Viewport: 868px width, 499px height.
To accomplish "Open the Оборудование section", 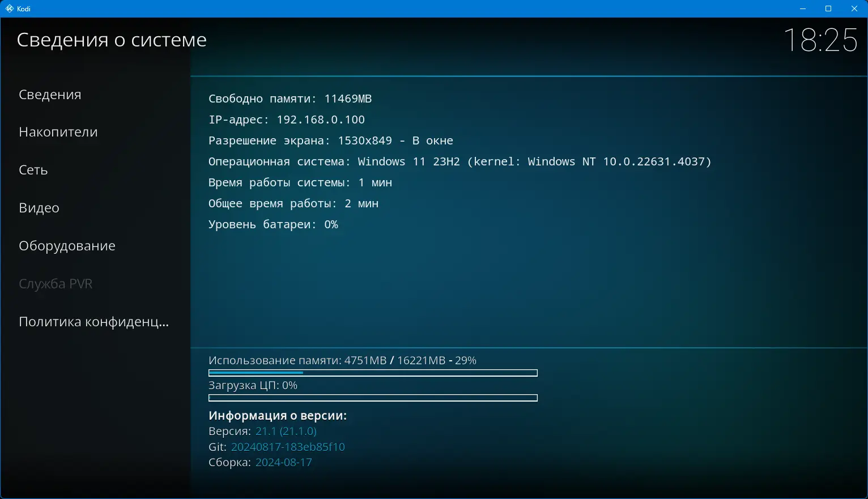I will 95,246.
